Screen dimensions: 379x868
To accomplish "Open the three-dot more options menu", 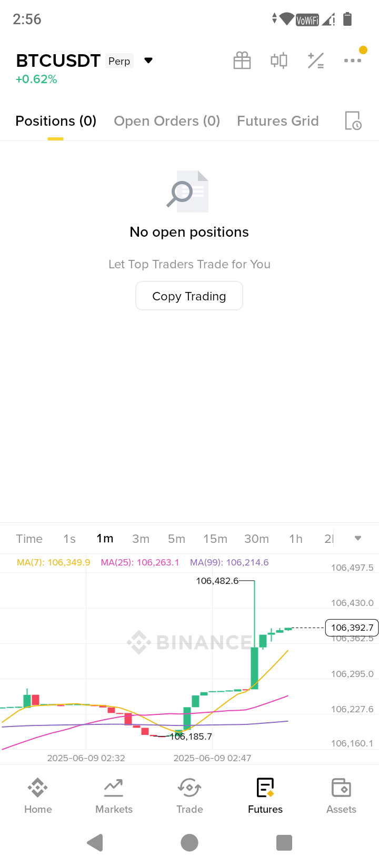I will point(353,60).
